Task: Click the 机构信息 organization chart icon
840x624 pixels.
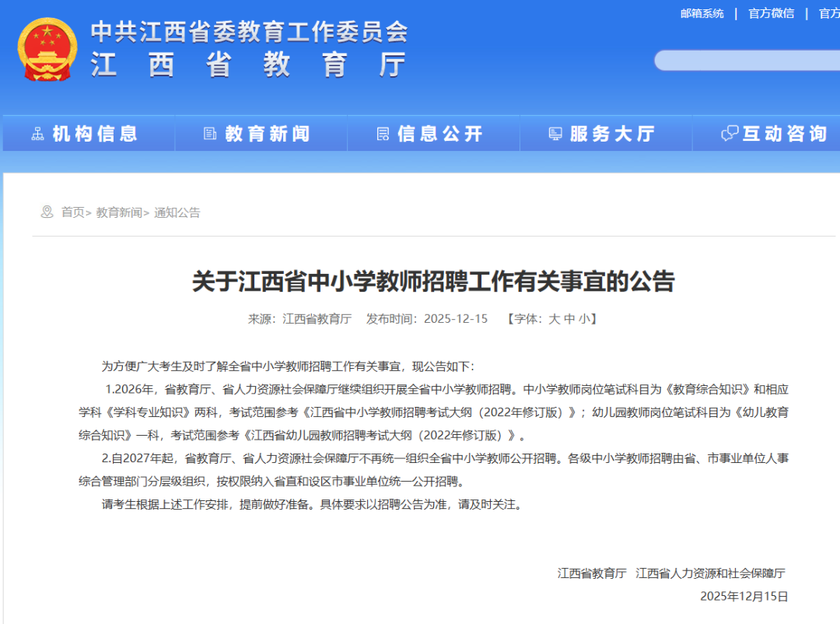Action: [x=37, y=134]
